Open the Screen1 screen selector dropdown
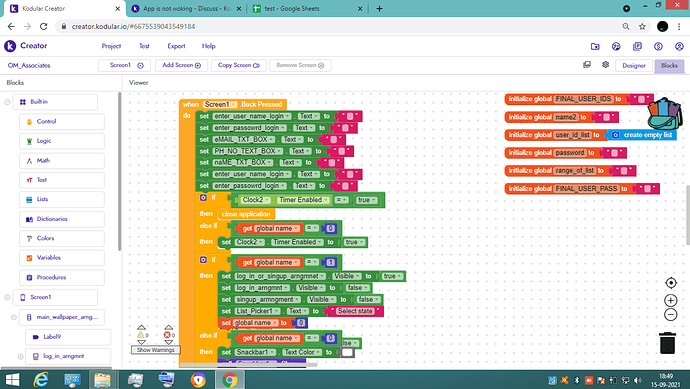690x389 pixels. click(124, 65)
